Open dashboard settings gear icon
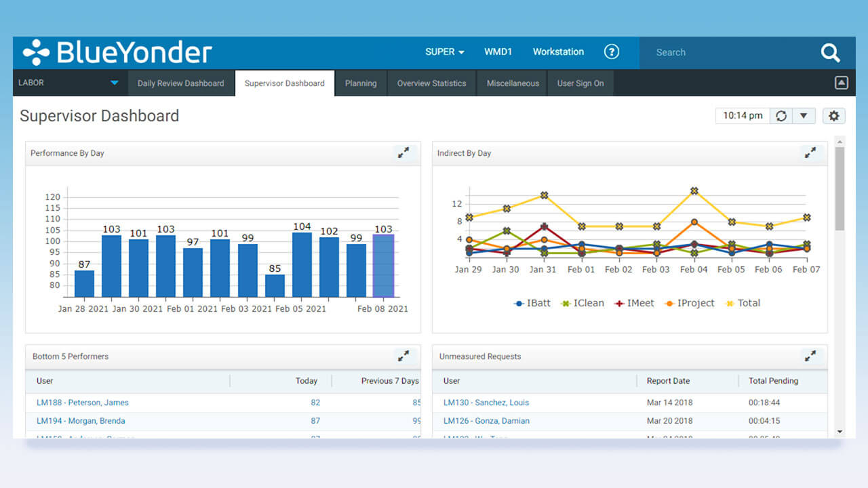 click(x=833, y=116)
